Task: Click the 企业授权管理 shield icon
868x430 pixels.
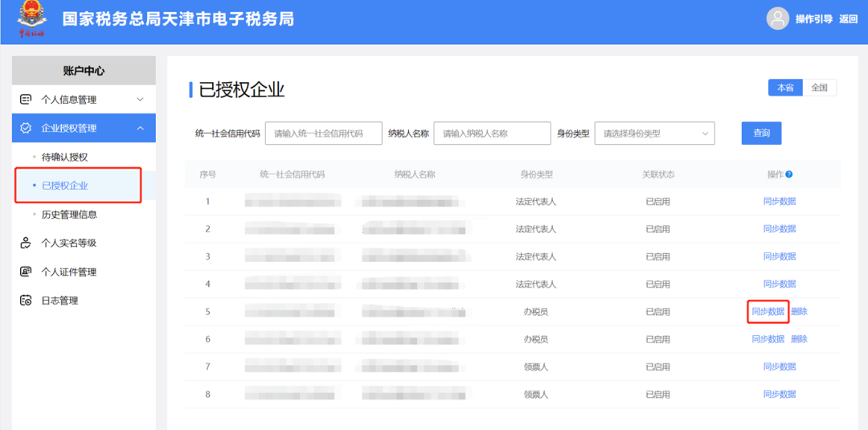Action: click(26, 129)
